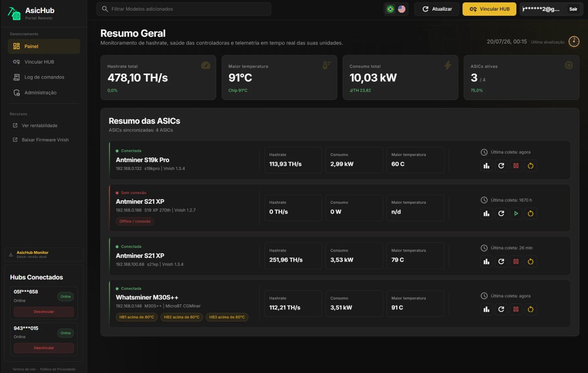588x373 pixels.
Task: Click the Atualizar button
Action: pos(437,9)
